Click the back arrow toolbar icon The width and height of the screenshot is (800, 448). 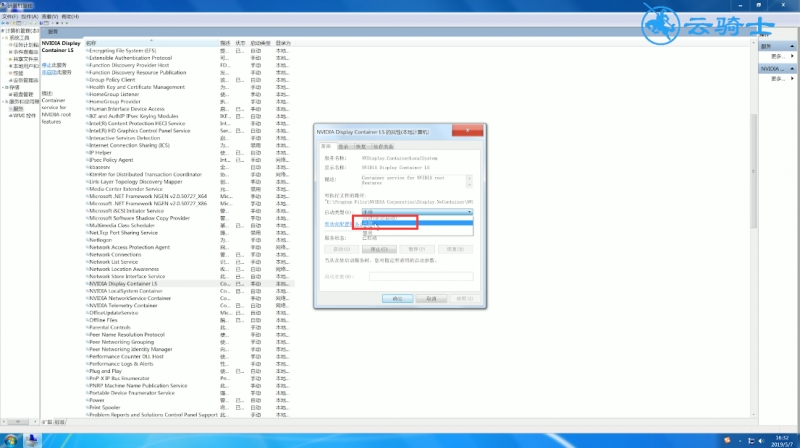tap(4, 23)
